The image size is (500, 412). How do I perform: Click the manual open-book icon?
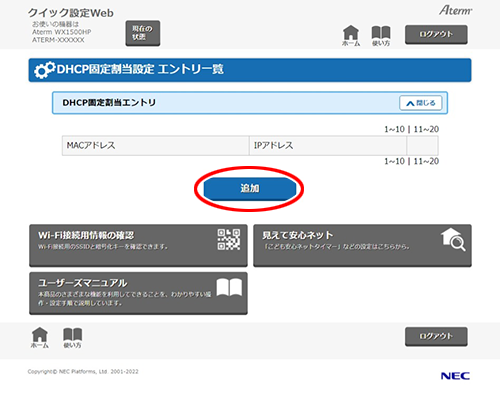tap(229, 287)
